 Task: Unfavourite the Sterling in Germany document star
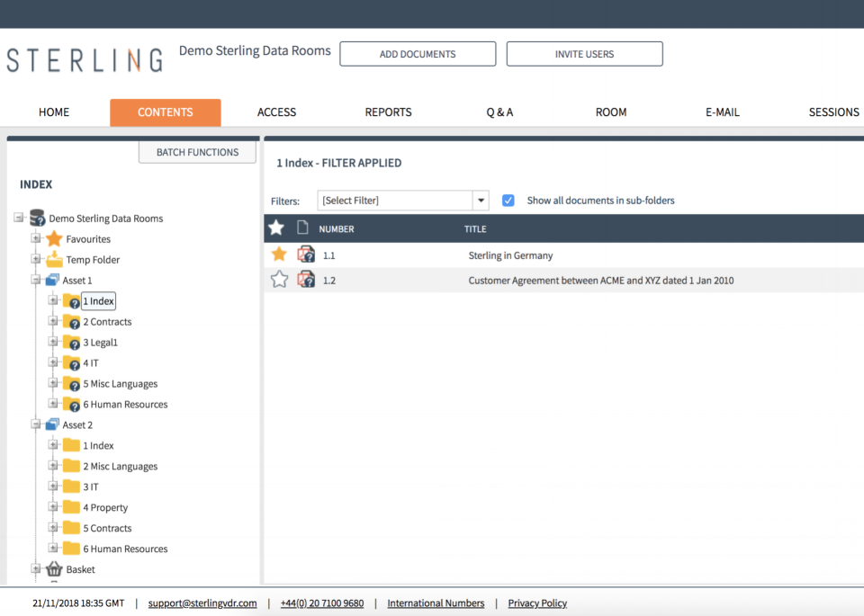coord(279,255)
